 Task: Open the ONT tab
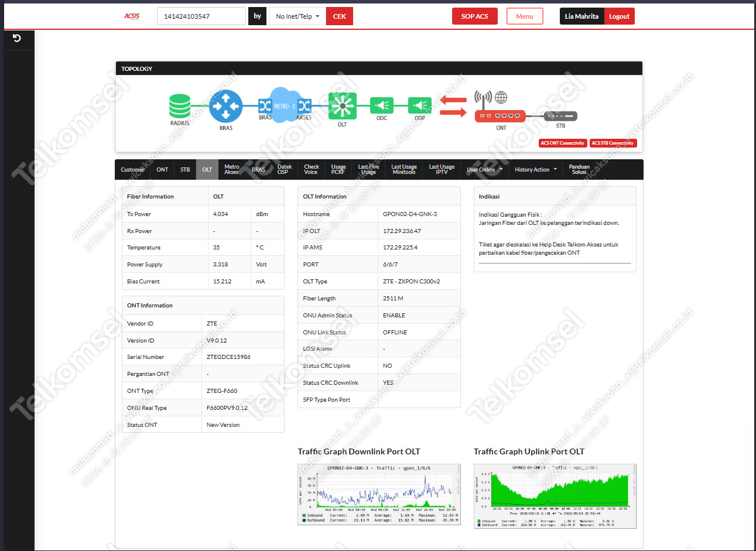[x=162, y=170]
